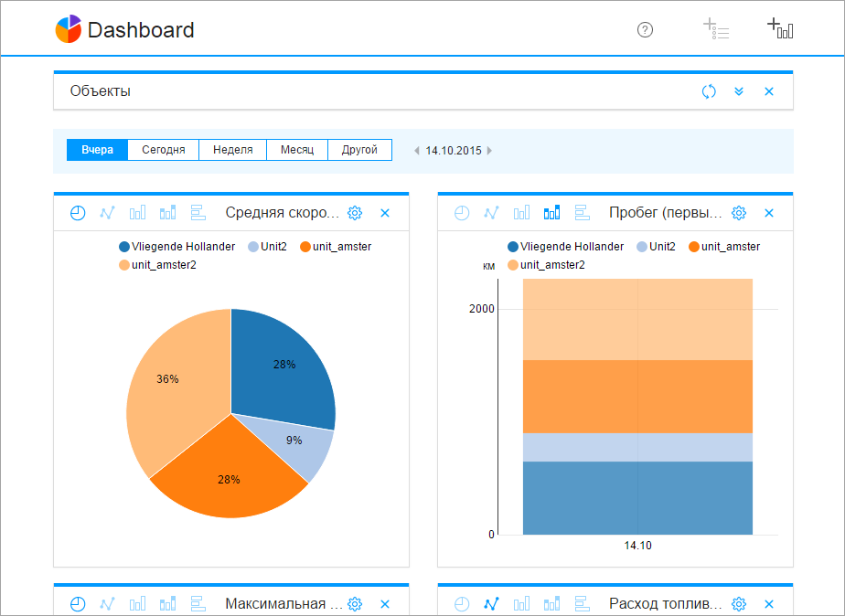The width and height of the screenshot is (845, 616).
Task: Close the Максимальная widget
Action: (385, 604)
